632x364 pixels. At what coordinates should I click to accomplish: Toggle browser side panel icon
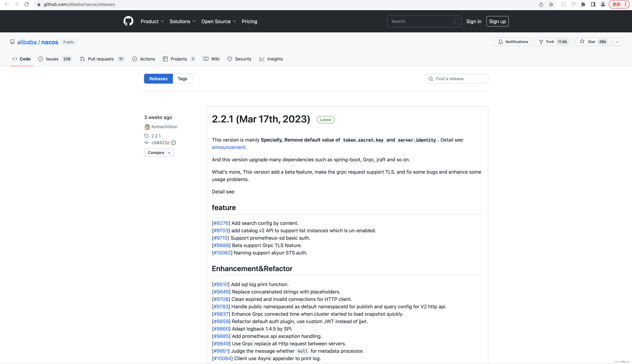593,4
